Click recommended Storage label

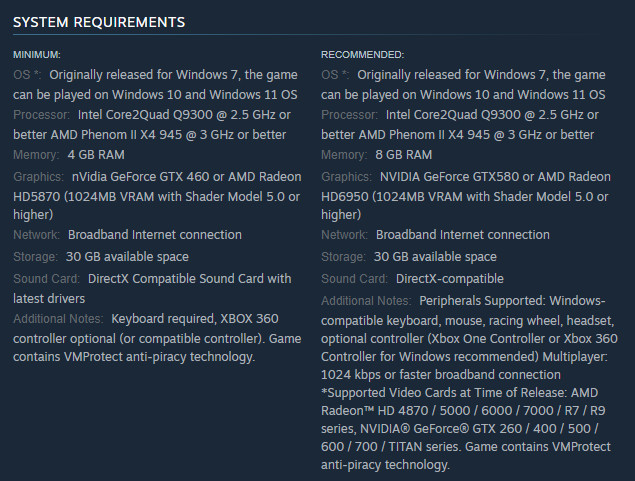click(343, 257)
